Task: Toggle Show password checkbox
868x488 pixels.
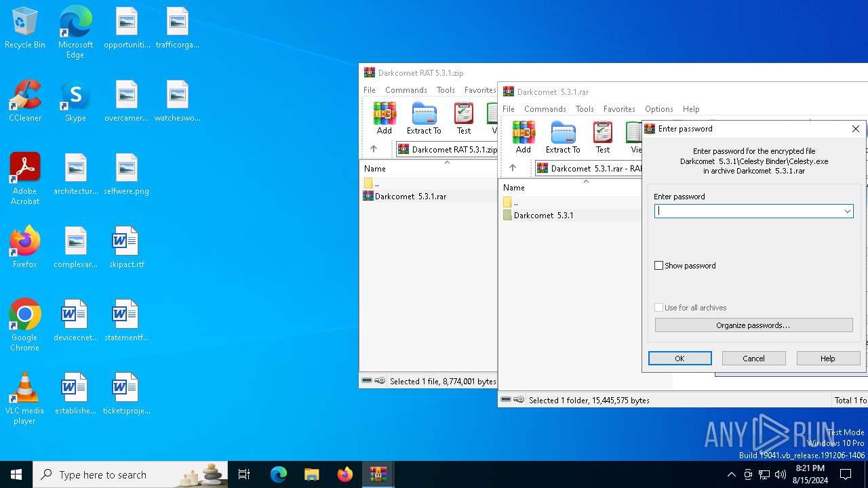Action: (658, 266)
